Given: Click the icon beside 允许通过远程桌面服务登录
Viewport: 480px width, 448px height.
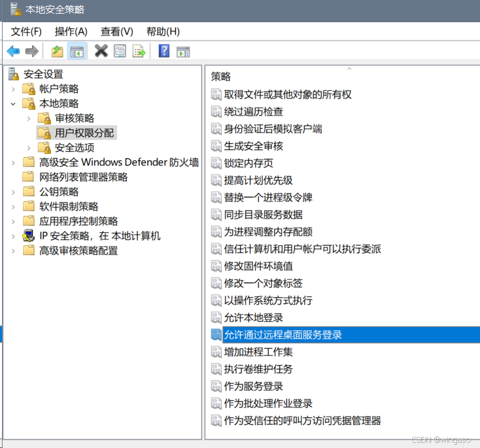Looking at the screenshot, I should pos(216,334).
